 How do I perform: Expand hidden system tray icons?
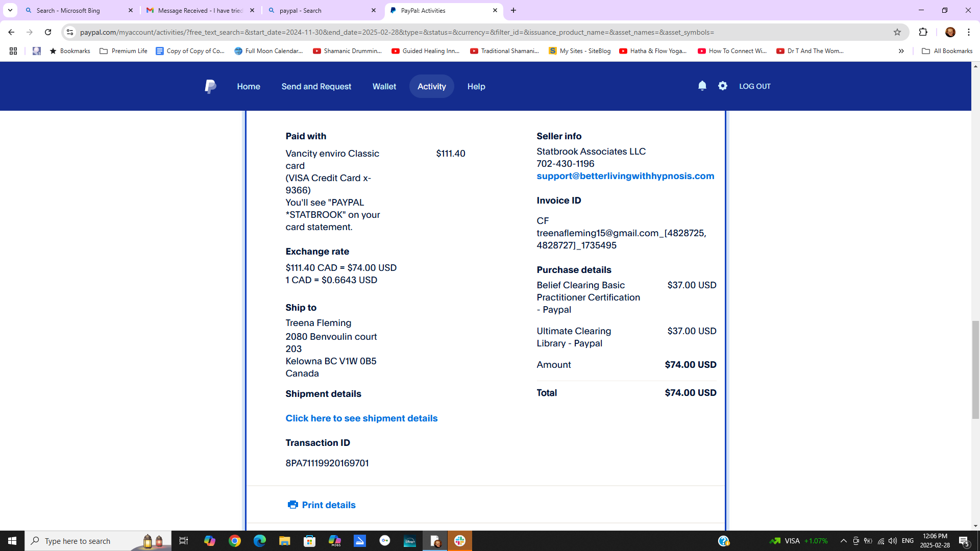pyautogui.click(x=843, y=541)
